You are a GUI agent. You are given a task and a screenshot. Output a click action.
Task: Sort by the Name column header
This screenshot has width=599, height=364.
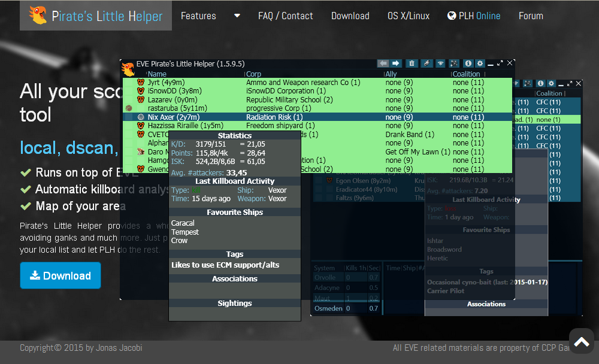[157, 74]
